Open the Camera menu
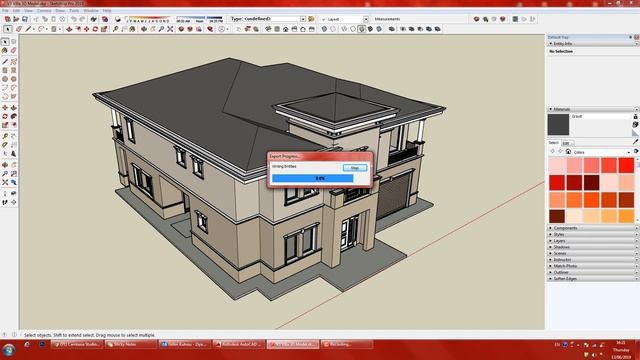 pyautogui.click(x=44, y=11)
